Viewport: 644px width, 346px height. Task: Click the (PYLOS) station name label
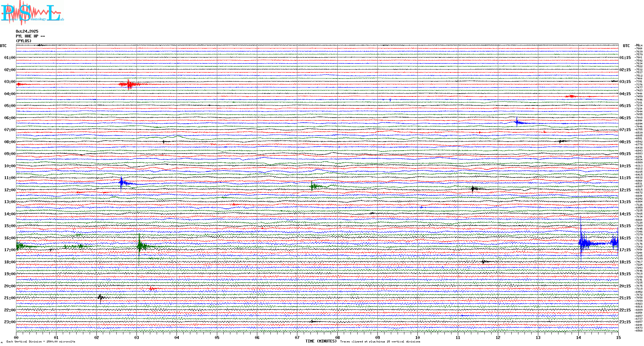24,41
